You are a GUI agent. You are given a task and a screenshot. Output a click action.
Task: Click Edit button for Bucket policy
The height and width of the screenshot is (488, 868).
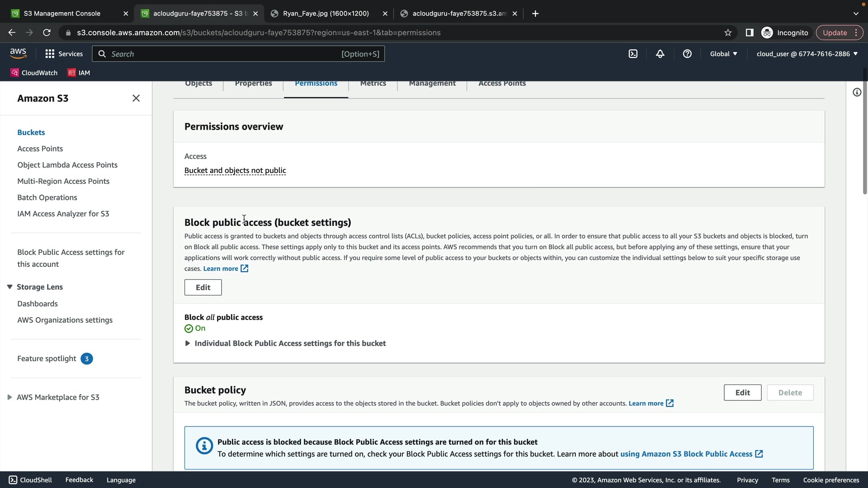point(742,393)
